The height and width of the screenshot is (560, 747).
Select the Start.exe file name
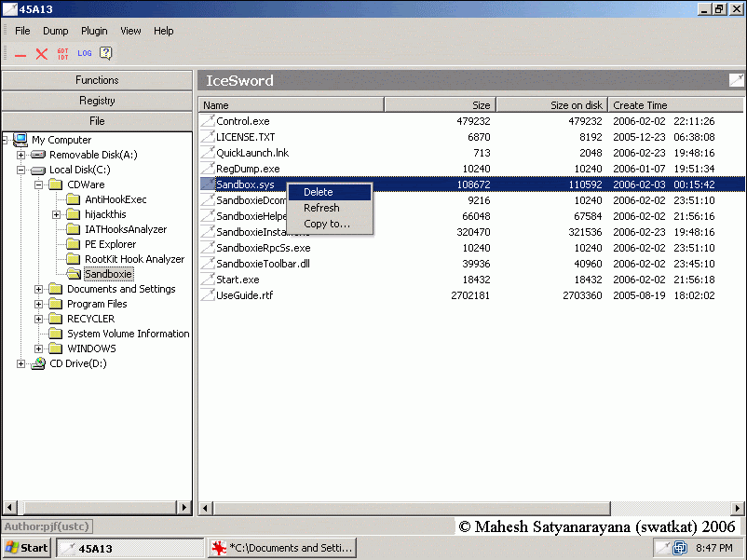point(238,280)
